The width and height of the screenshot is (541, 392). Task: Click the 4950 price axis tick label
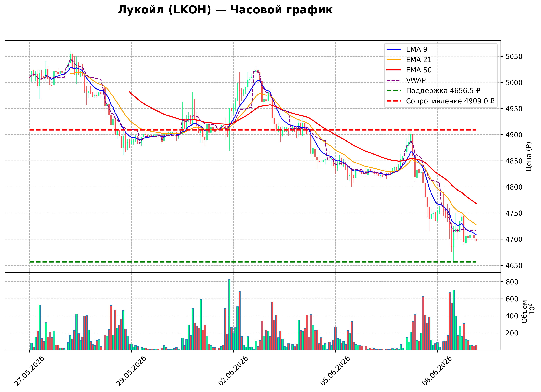pyautogui.click(x=514, y=109)
